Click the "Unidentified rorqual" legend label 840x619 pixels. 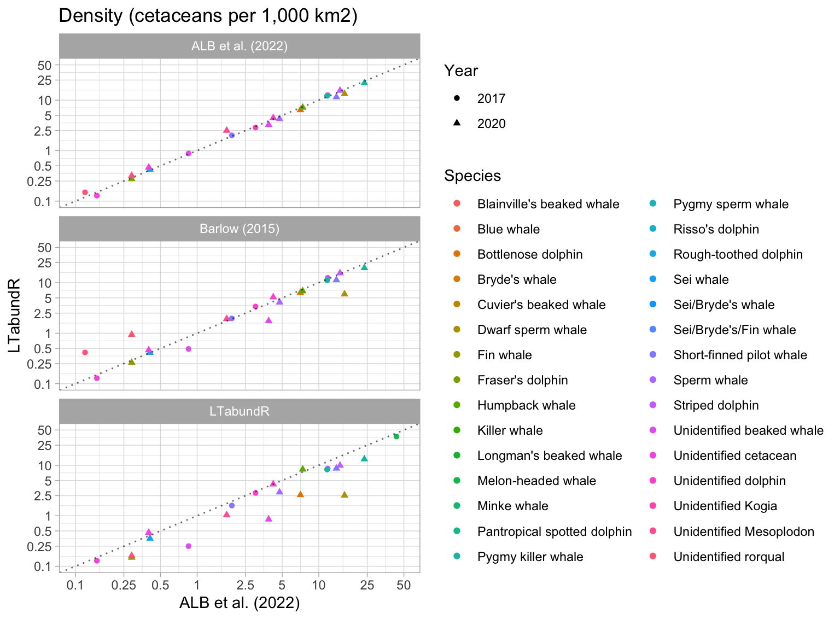pos(728,557)
